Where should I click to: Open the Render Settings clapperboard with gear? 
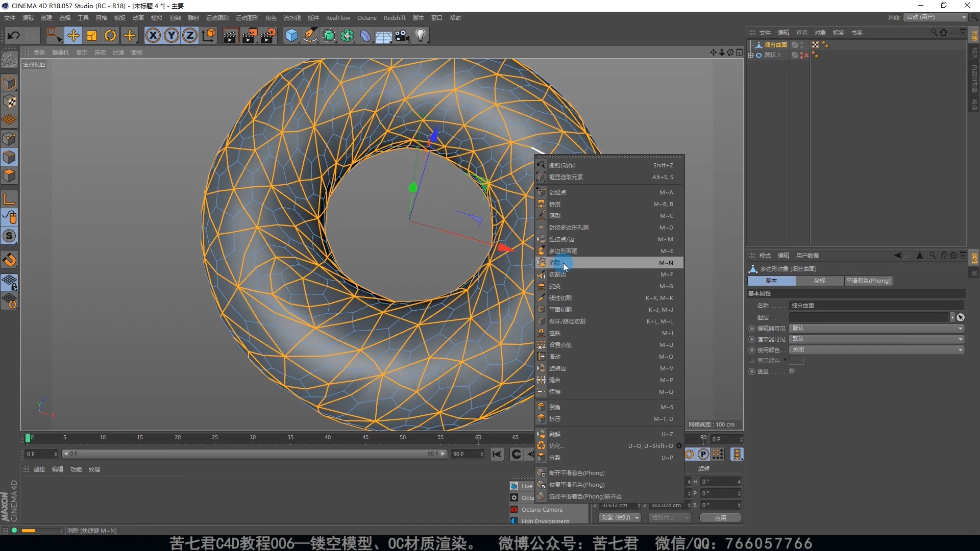click(268, 36)
